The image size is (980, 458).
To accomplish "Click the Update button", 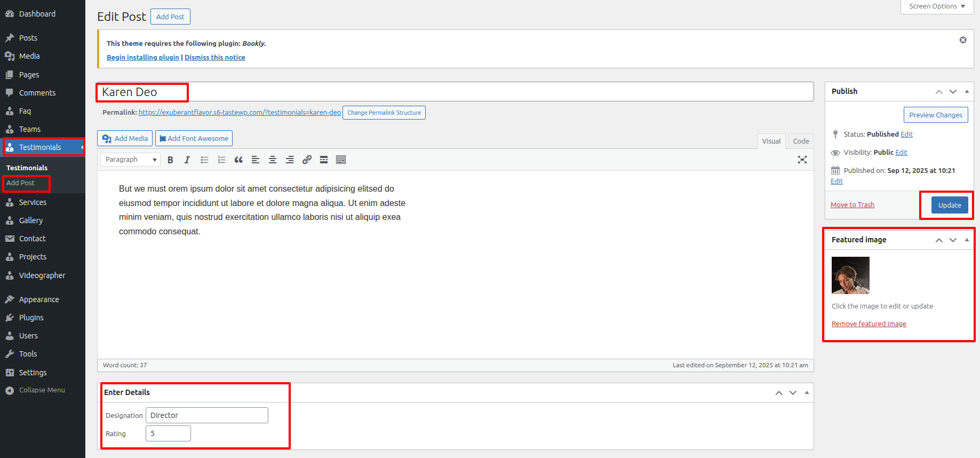I will [x=949, y=205].
